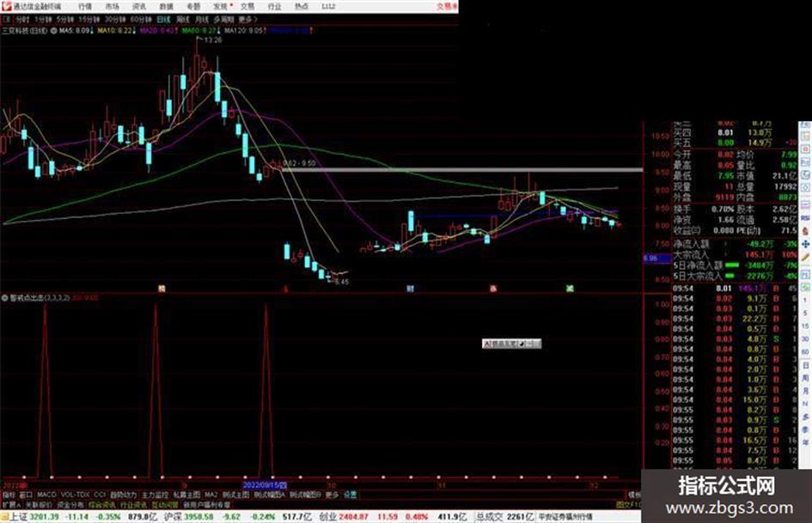This screenshot has width=812, height=523.
Task: Switch chart to 1分钟 period
Action: tap(43, 19)
